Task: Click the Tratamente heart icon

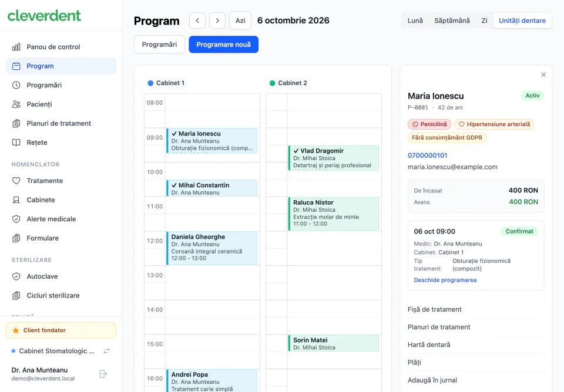Action: click(x=16, y=181)
